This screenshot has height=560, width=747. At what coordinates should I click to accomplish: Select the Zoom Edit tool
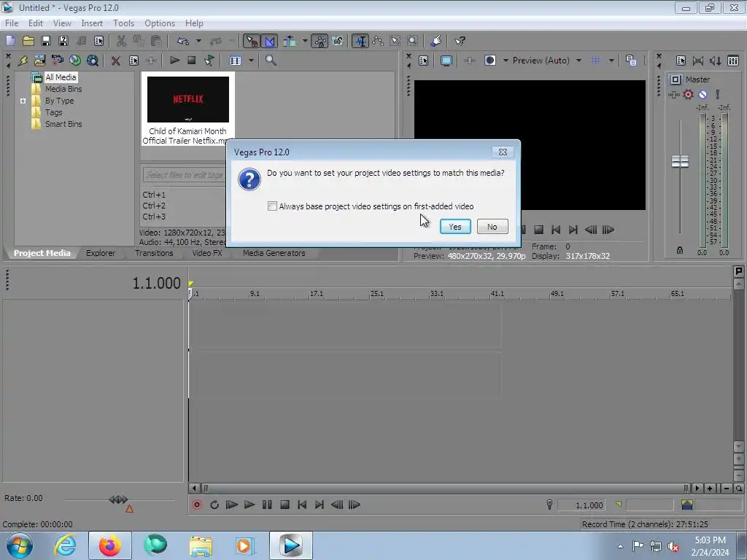pyautogui.click(x=413, y=41)
